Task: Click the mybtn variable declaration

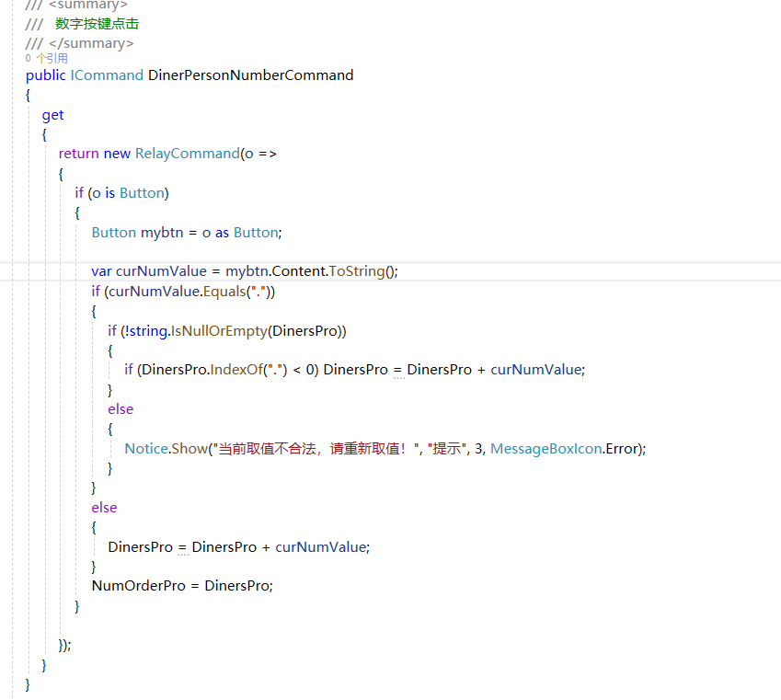Action: pyautogui.click(x=162, y=233)
